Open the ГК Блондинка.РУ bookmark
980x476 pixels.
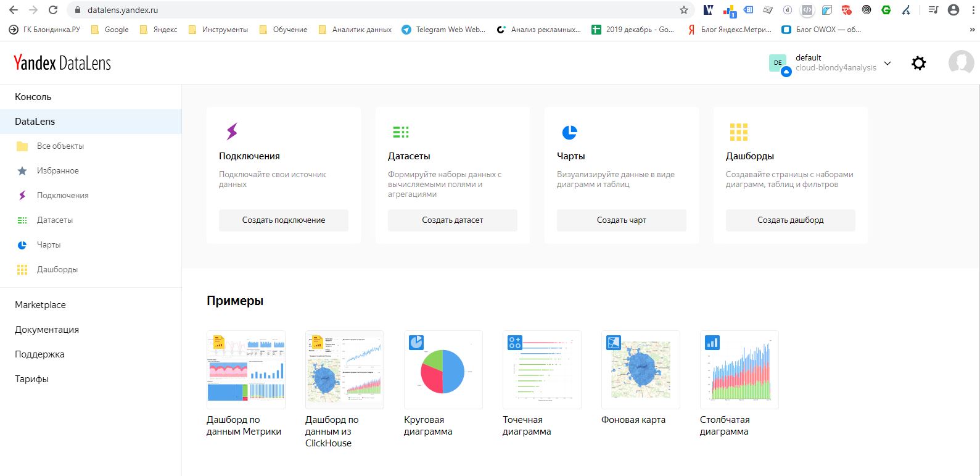click(x=45, y=30)
